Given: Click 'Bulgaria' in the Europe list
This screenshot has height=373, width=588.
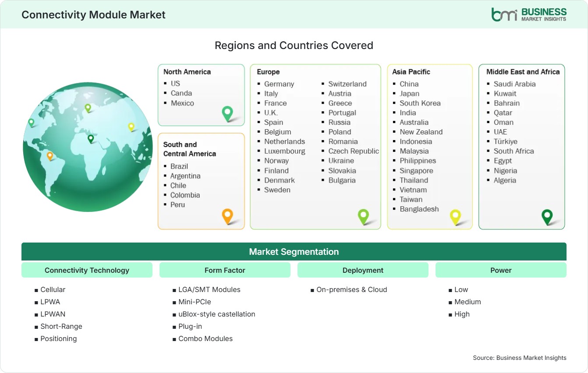Looking at the screenshot, I should click(342, 180).
